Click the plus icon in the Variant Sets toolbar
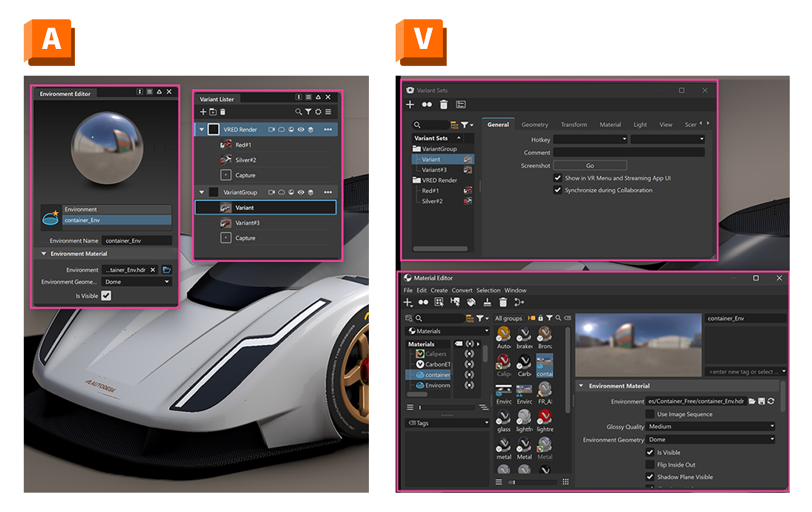 pyautogui.click(x=410, y=105)
